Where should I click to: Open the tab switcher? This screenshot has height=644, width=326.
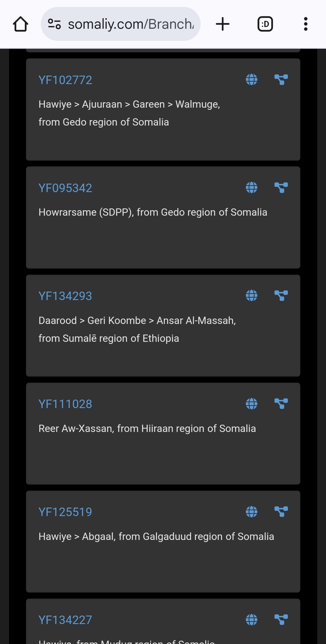pyautogui.click(x=265, y=24)
